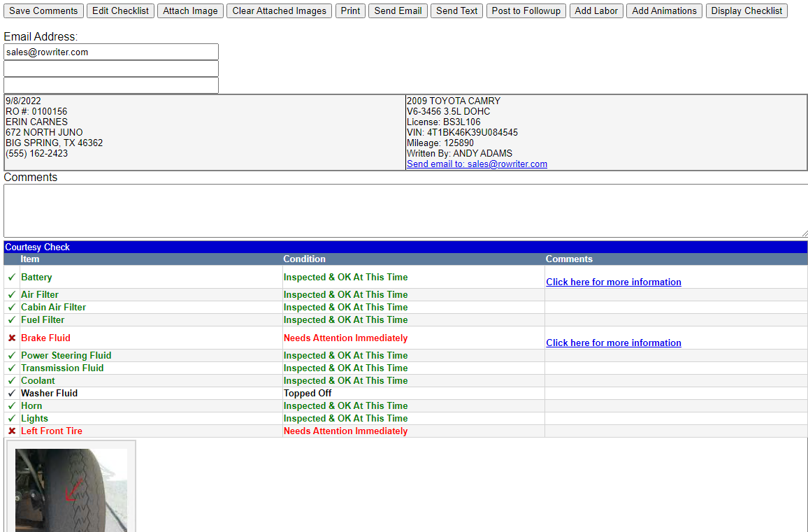Viewport: 808px width, 532px height.
Task: Click the checkmark next to Horn
Action: [12, 405]
